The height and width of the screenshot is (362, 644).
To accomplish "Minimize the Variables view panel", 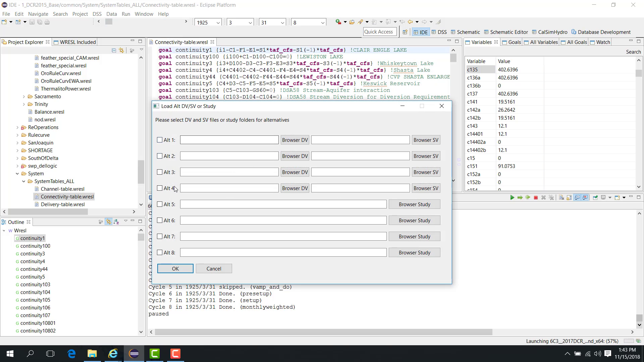I will pyautogui.click(x=631, y=41).
